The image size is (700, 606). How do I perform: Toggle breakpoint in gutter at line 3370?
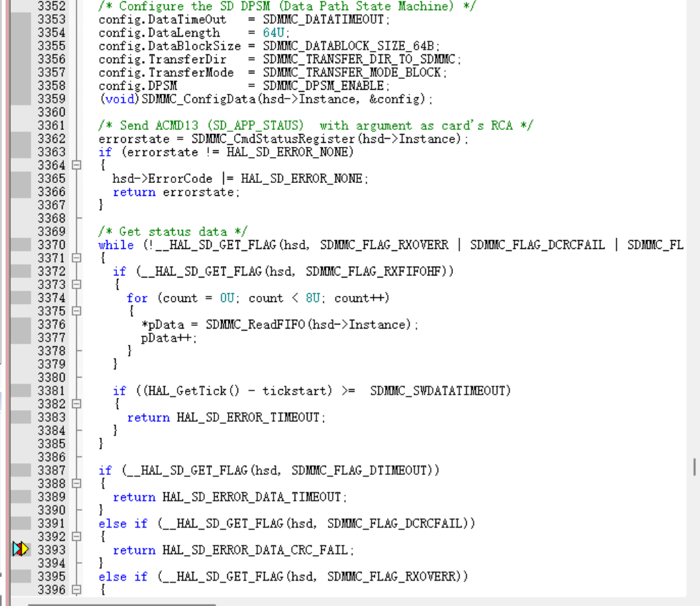pyautogui.click(x=20, y=245)
